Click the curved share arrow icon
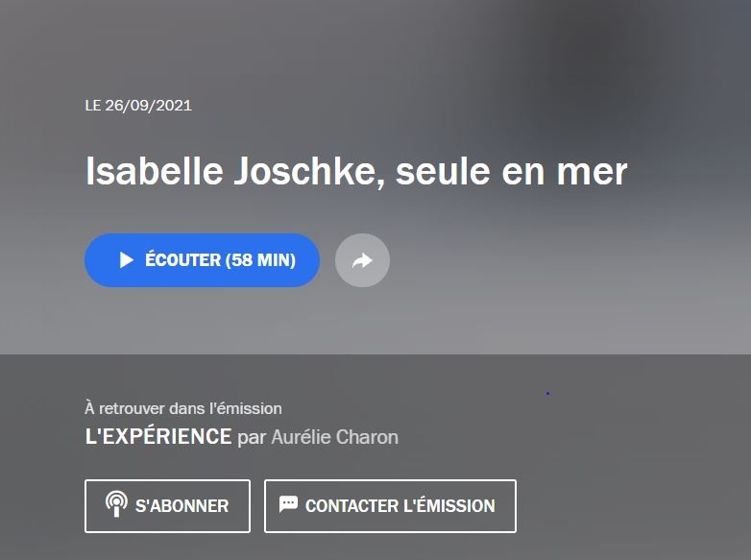 [x=362, y=260]
